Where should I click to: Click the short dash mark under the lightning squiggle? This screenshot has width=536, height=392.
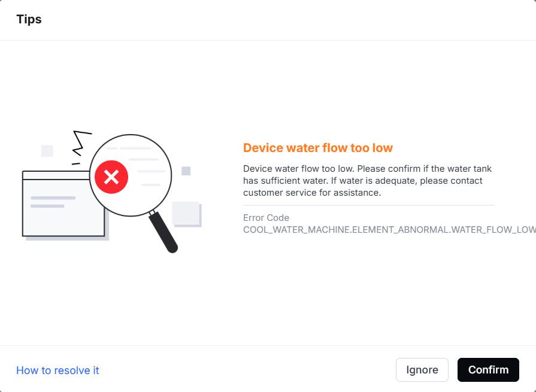[x=76, y=164]
